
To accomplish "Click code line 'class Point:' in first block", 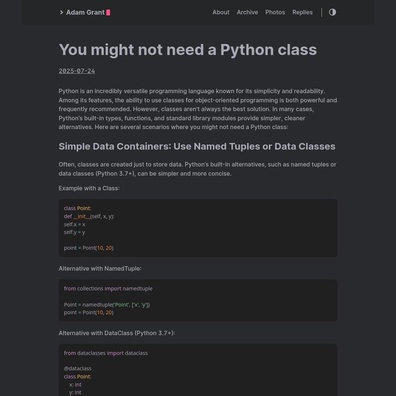I will pos(77,208).
